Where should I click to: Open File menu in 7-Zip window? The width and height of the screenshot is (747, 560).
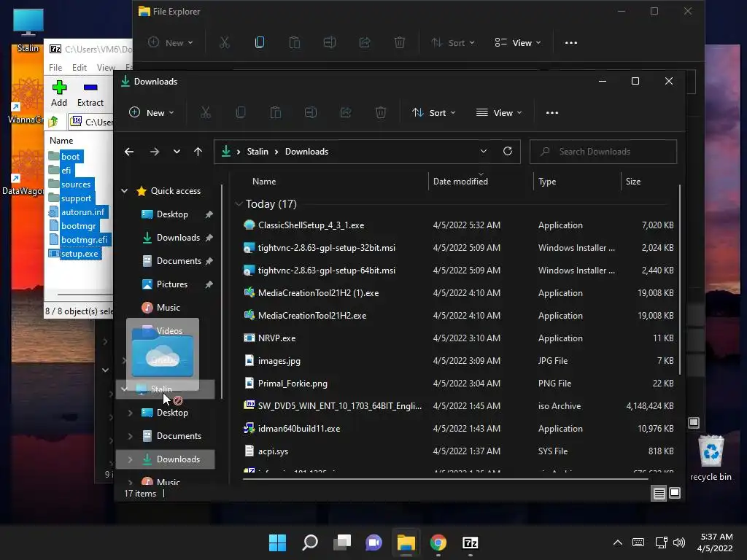coord(55,68)
